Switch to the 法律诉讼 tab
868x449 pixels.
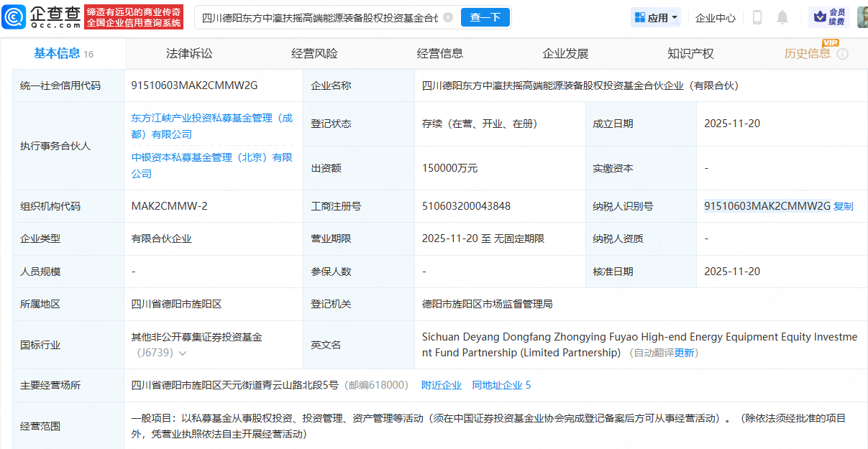click(189, 54)
